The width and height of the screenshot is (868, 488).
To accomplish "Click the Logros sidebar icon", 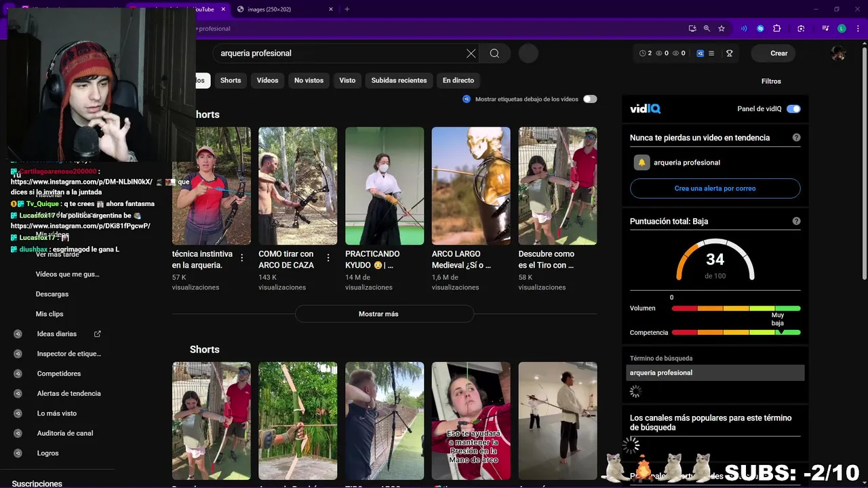I will tap(18, 453).
